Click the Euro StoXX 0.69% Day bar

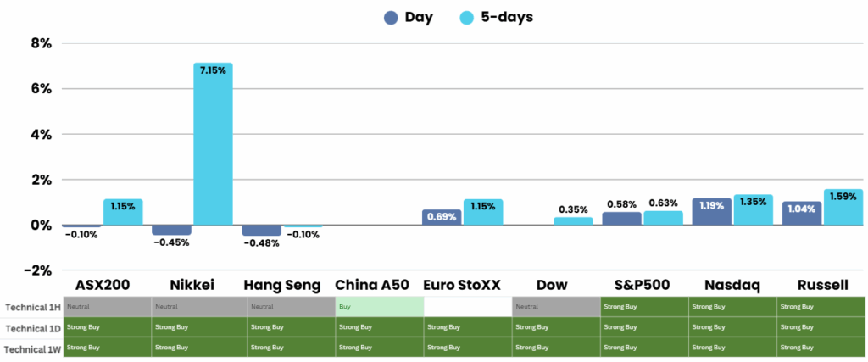442,218
